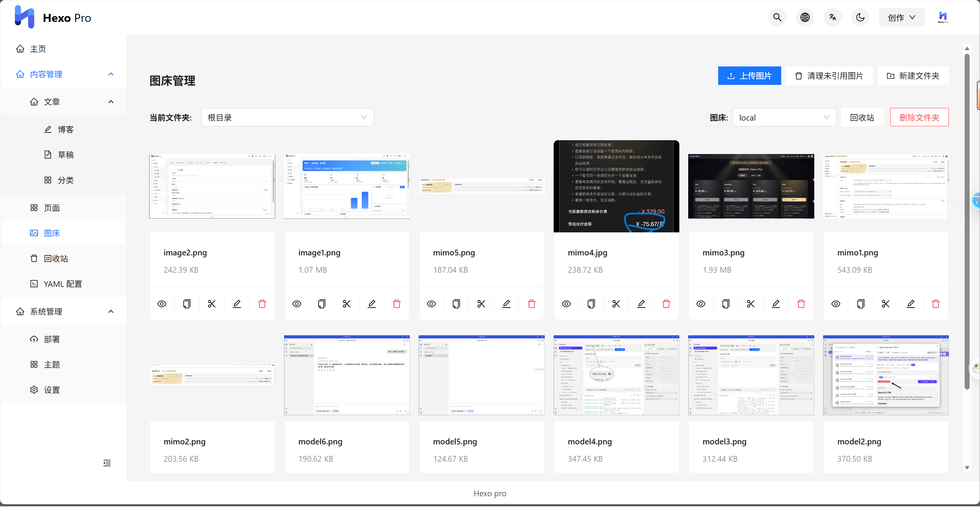Open 设置 settings page
Screen dimensions: 980x507
63,390
